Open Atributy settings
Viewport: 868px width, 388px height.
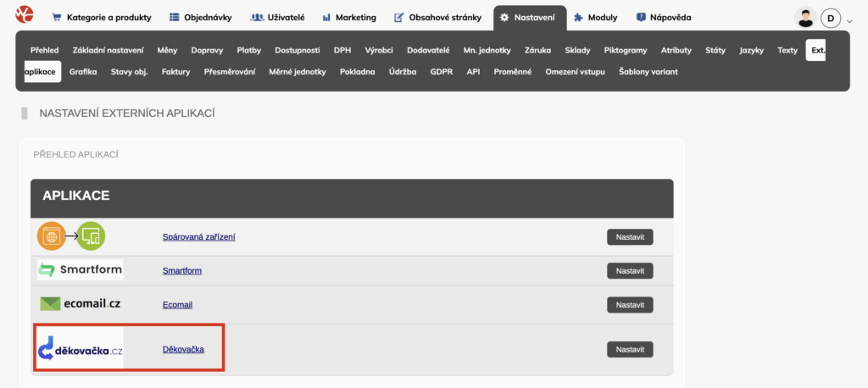coord(676,50)
